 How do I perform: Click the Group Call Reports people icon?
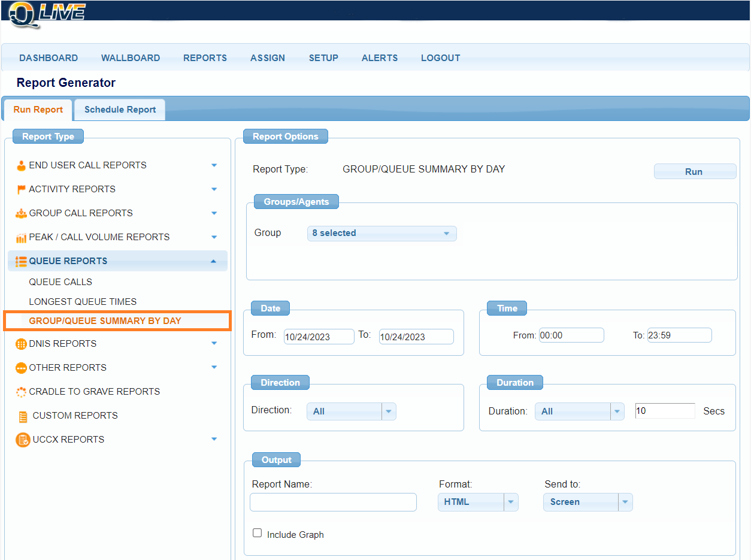[22, 213]
